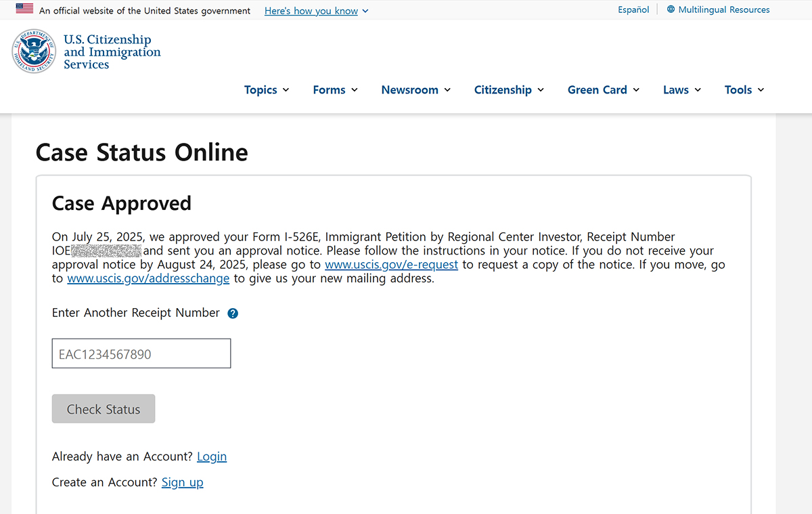Expand "Here's how you know" banner
This screenshot has width=812, height=514.
[317, 11]
